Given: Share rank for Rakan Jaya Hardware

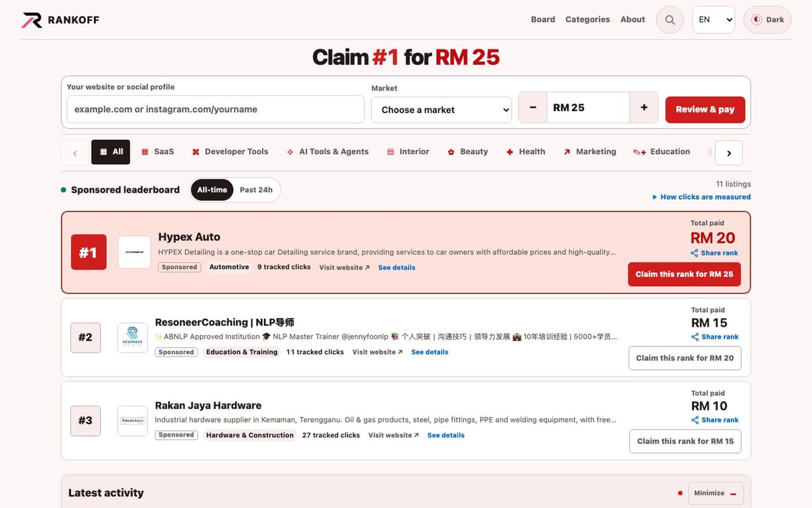Looking at the screenshot, I should [715, 420].
